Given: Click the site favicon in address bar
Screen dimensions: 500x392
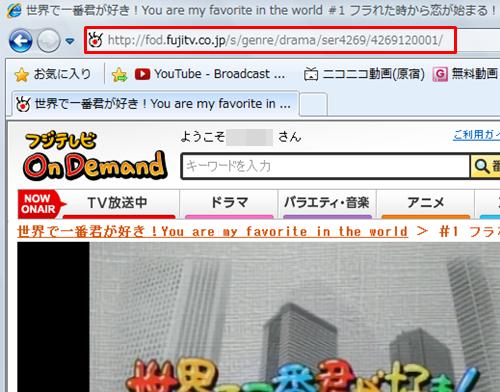Looking at the screenshot, I should (x=96, y=40).
